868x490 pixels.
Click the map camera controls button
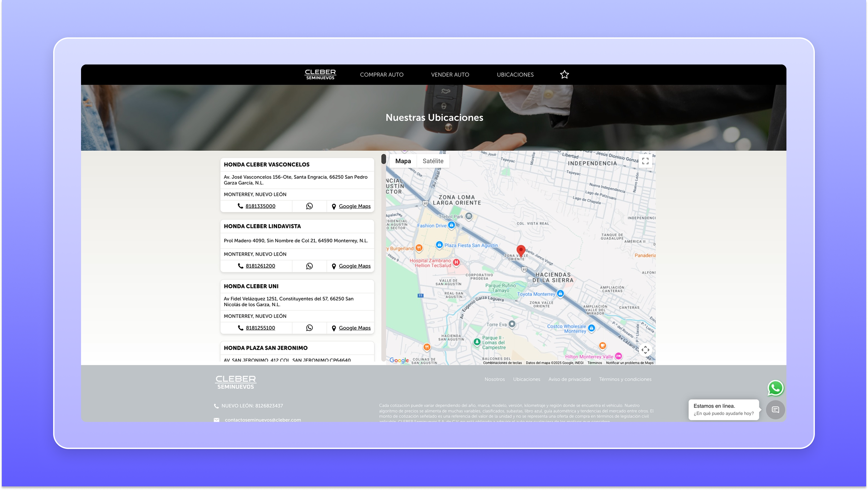pos(645,350)
